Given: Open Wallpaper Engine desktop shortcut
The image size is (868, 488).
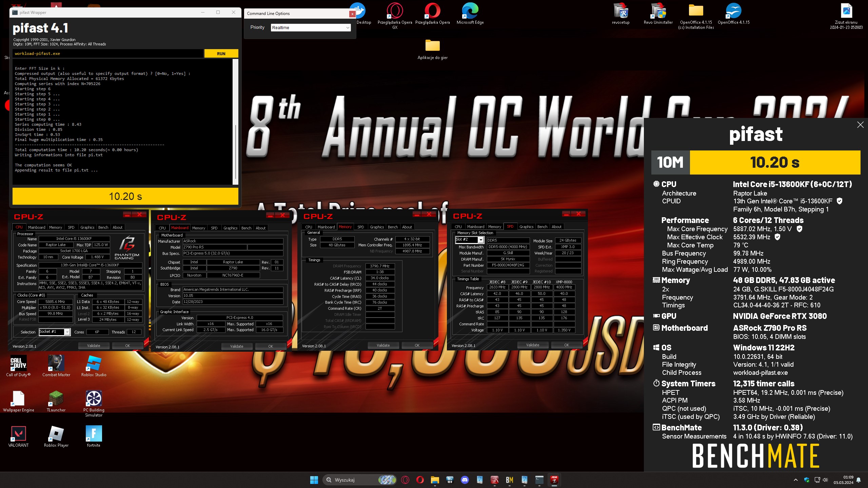Looking at the screenshot, I should click(18, 401).
